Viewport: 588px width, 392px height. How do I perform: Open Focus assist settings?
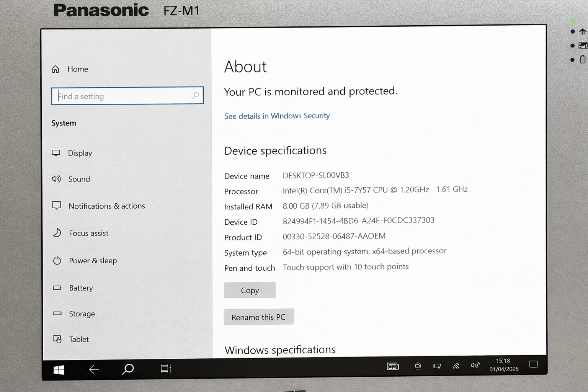pyautogui.click(x=80, y=233)
